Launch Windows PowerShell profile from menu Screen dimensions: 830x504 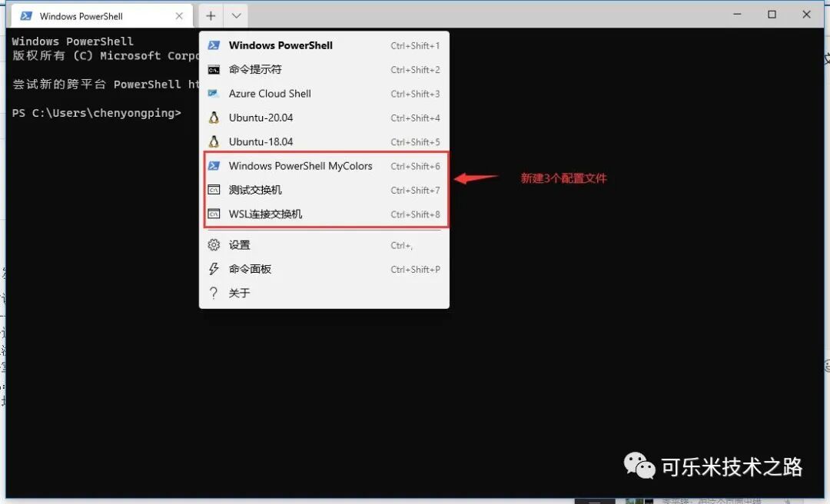[324, 45]
